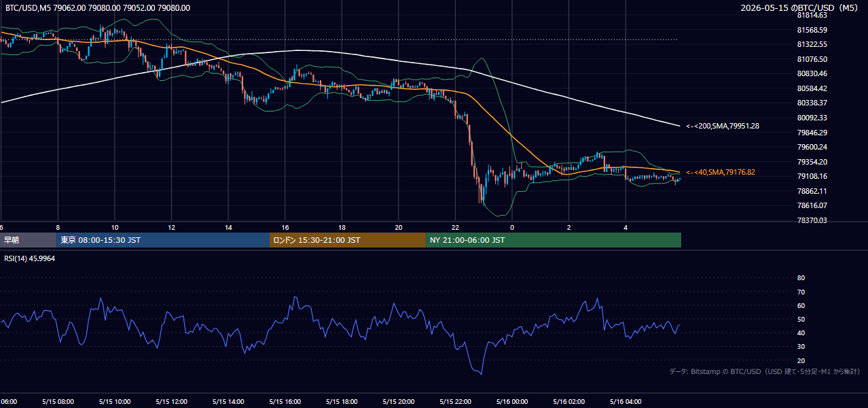Click the 5/16 00:00 date label

click(512, 402)
